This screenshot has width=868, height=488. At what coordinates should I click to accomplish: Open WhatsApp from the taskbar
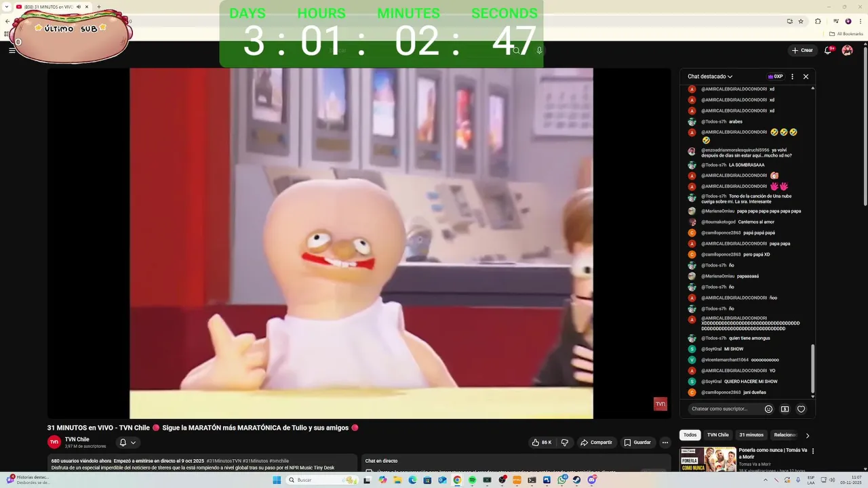(x=562, y=480)
